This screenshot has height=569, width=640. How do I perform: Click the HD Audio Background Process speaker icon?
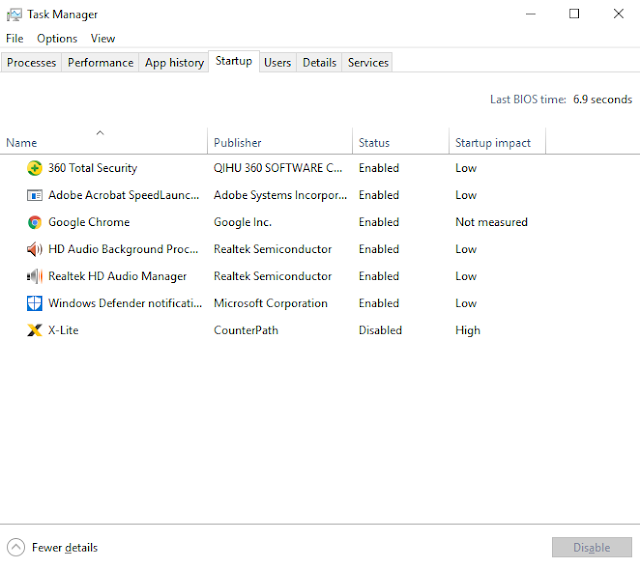pyautogui.click(x=35, y=249)
